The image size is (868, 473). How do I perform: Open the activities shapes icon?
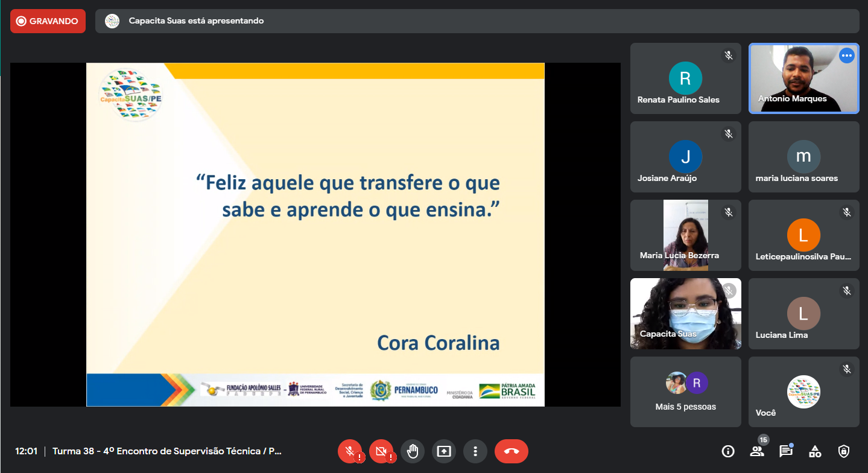pos(815,451)
